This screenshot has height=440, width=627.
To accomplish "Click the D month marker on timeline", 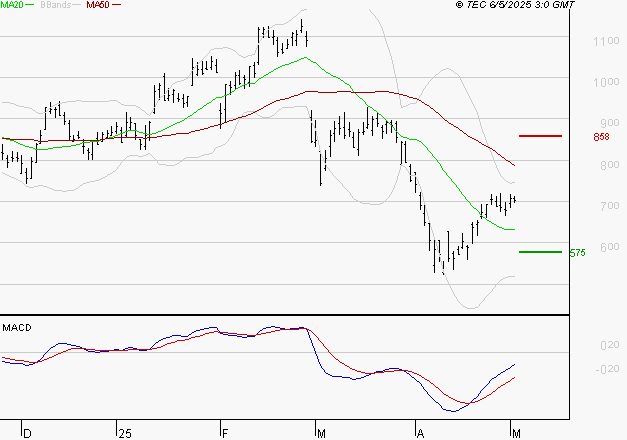I will coord(27,434).
